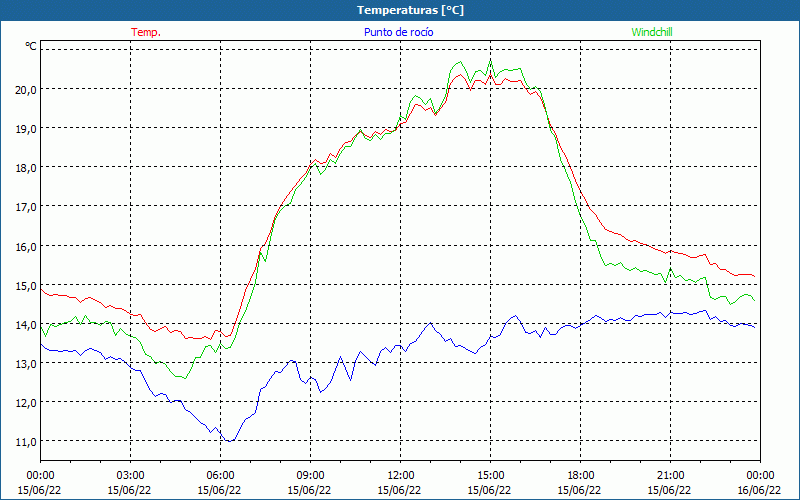The height and width of the screenshot is (500, 800).
Task: Click the 17,0 y-axis value
Action: (x=26, y=208)
